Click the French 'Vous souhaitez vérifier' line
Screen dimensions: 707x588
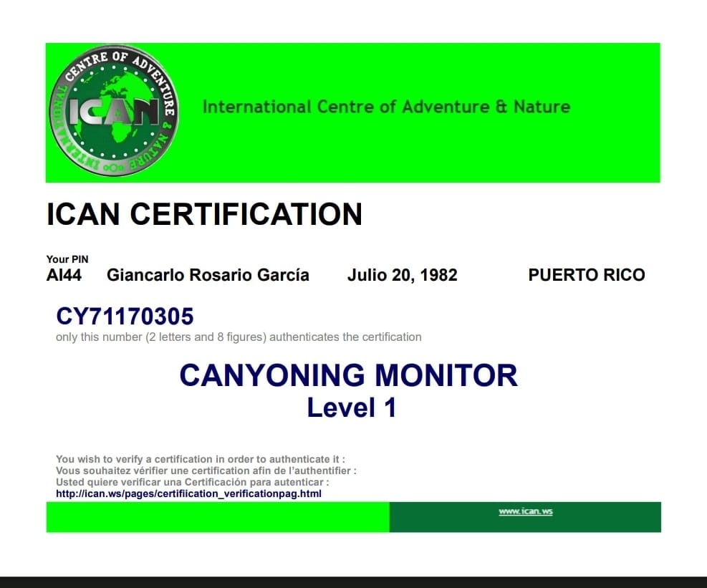206,471
